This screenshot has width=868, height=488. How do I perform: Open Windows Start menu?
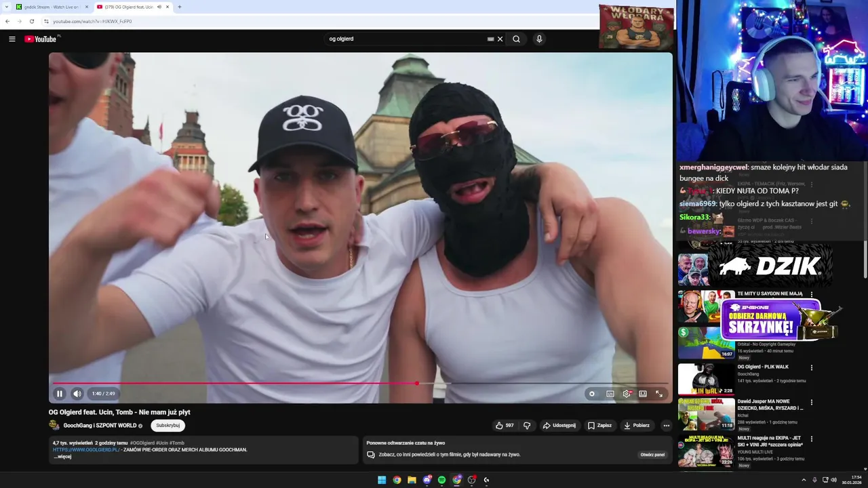click(x=382, y=480)
